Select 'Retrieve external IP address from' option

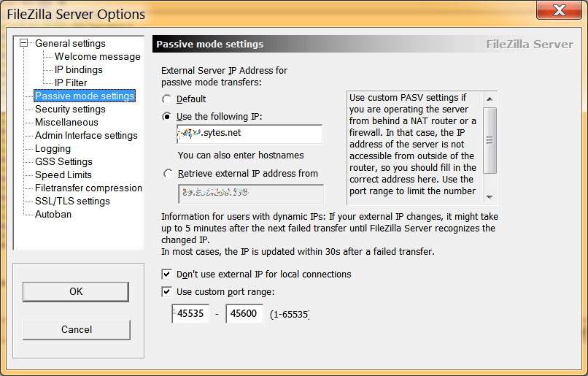[x=168, y=174]
